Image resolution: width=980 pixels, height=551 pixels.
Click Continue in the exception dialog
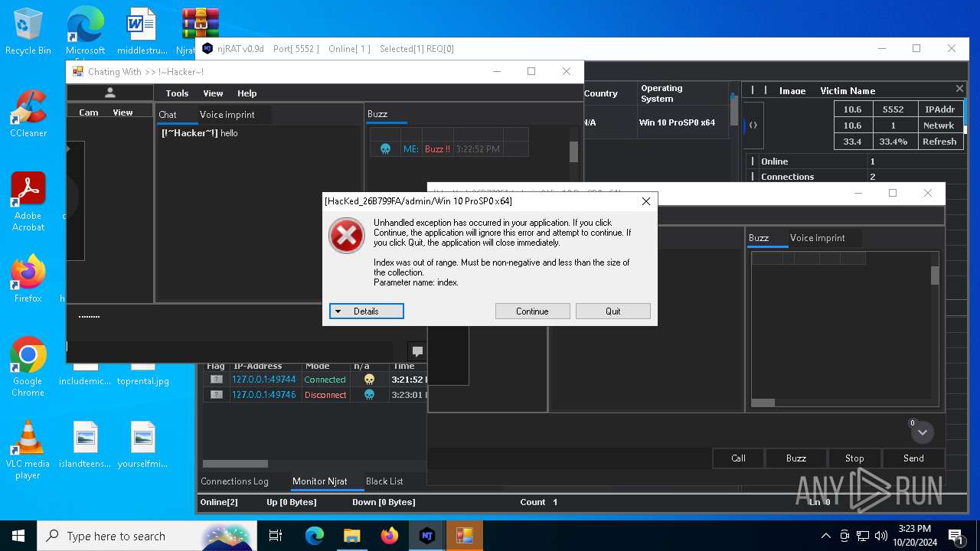coord(532,311)
